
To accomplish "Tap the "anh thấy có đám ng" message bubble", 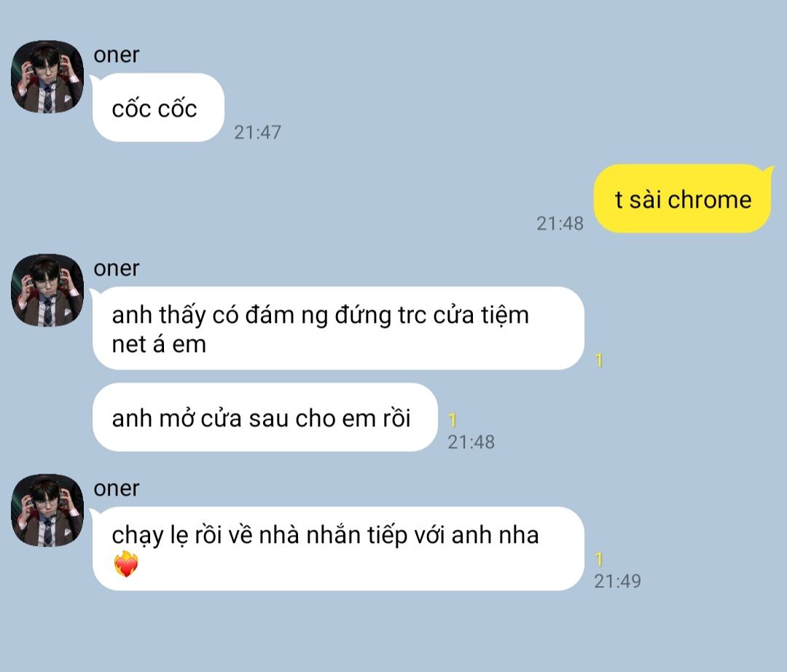I will (x=338, y=328).
